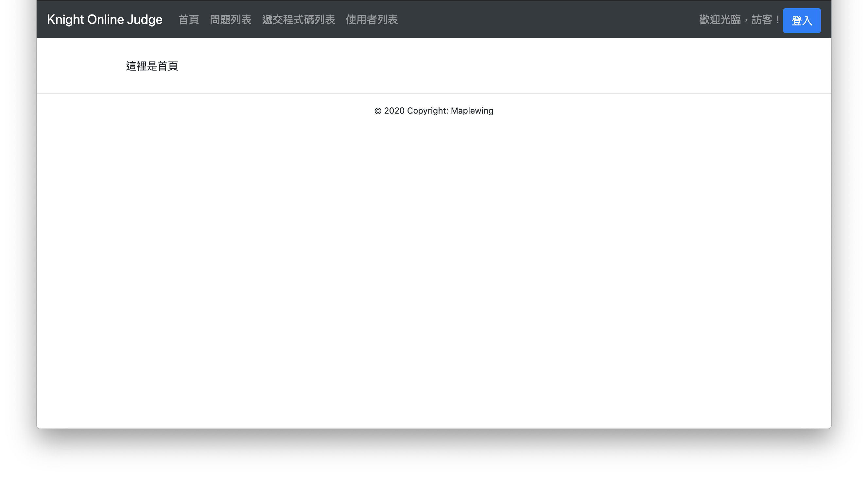Open 遞交程式碼列表 page
This screenshot has height=477, width=868.
(299, 20)
